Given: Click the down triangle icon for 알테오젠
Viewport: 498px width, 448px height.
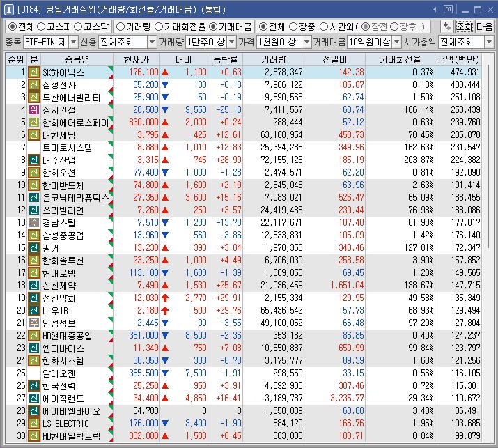Looking at the screenshot, I should click(x=165, y=373).
